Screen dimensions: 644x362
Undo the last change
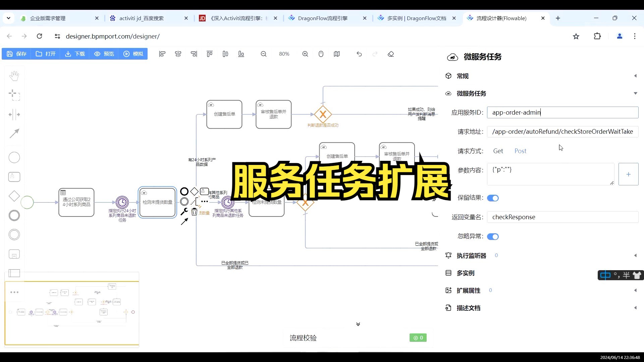[x=359, y=54]
